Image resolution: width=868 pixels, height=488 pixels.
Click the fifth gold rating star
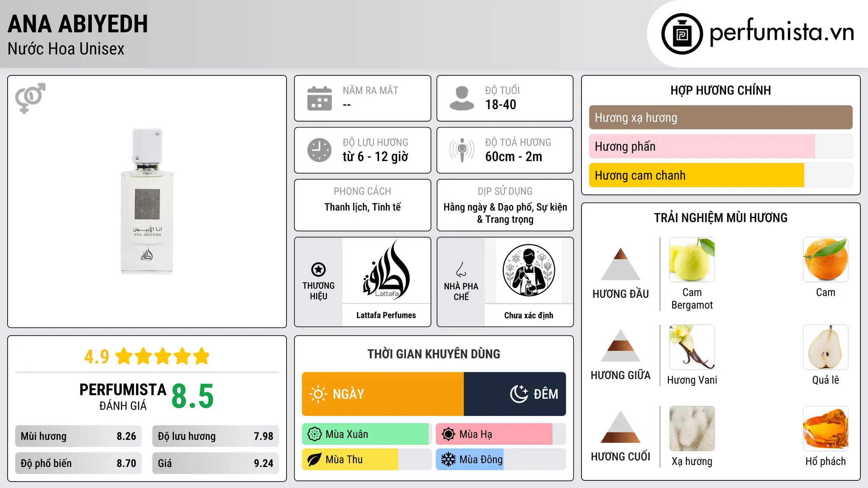point(201,356)
